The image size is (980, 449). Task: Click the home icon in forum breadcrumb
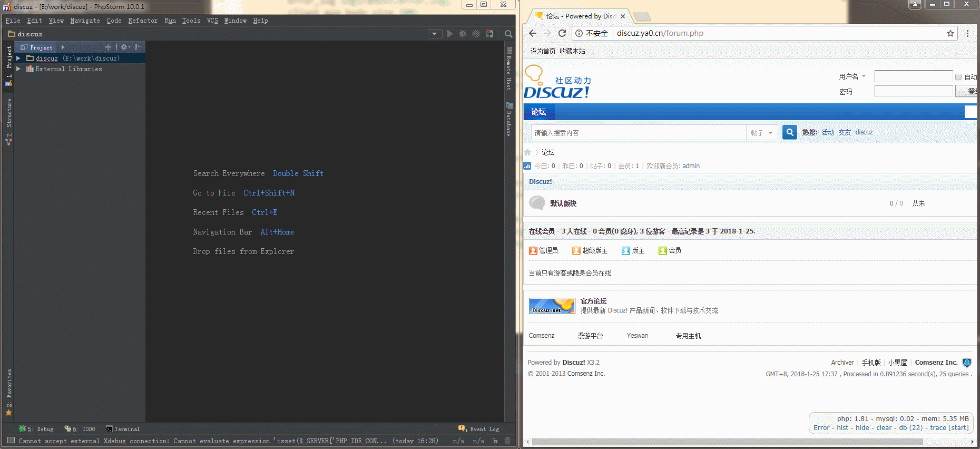coord(527,152)
